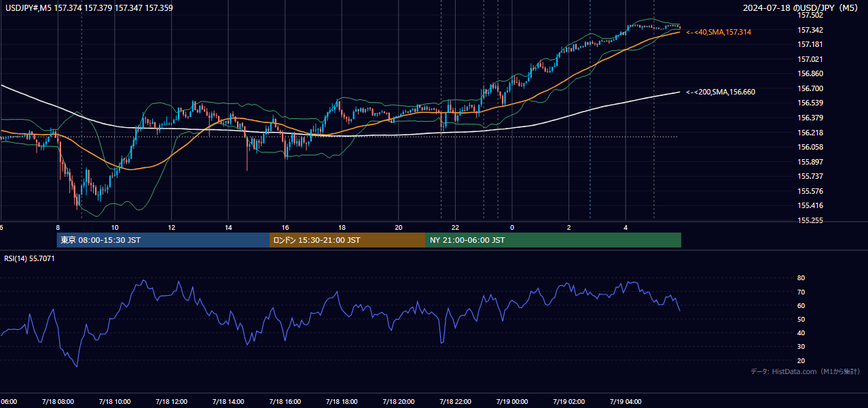Click the bottom time label 7/19 04:00

(x=626, y=401)
